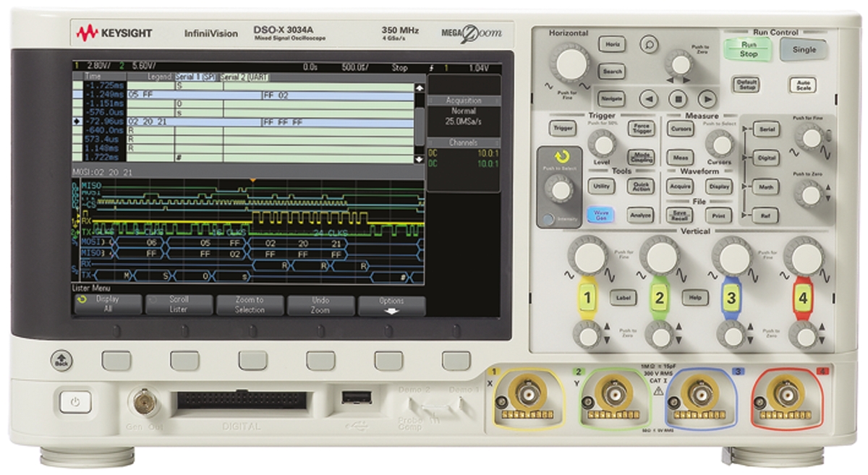Push channel 1 vertical scale knob
Image resolution: width=868 pixels, height=475 pixels.
coord(587,254)
